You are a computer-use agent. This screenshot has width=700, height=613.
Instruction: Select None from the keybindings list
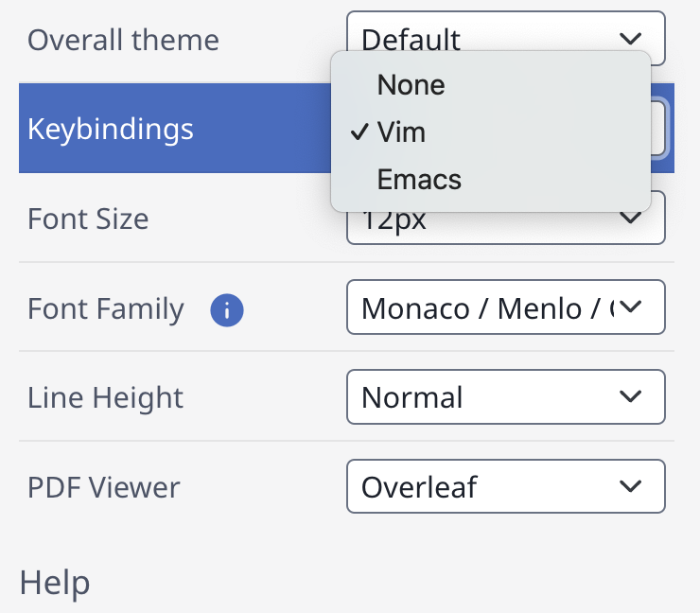click(411, 85)
